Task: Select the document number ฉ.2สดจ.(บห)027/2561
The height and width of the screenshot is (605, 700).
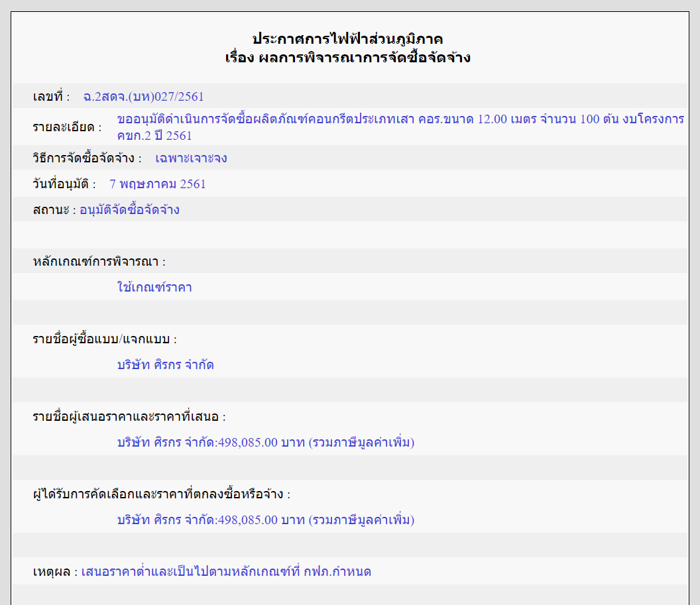Action: pos(143,96)
